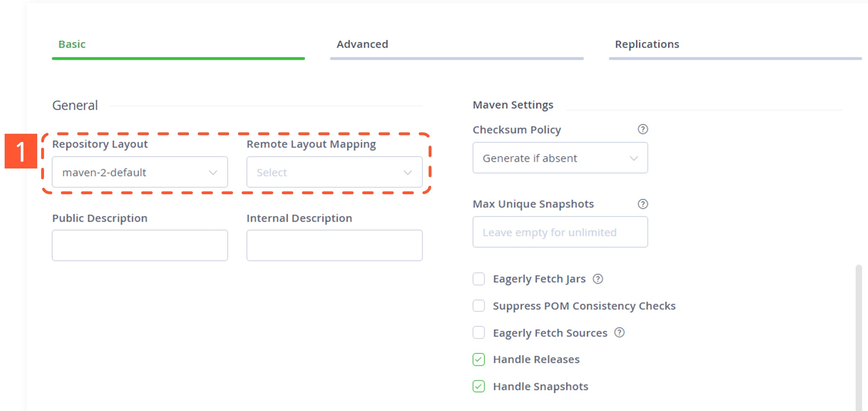Enable Eagerly Fetch Jars checkbox

[479, 279]
